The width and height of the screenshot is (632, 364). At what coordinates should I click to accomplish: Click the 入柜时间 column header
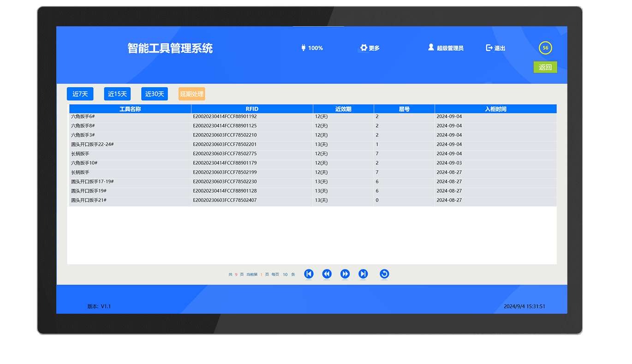point(495,109)
